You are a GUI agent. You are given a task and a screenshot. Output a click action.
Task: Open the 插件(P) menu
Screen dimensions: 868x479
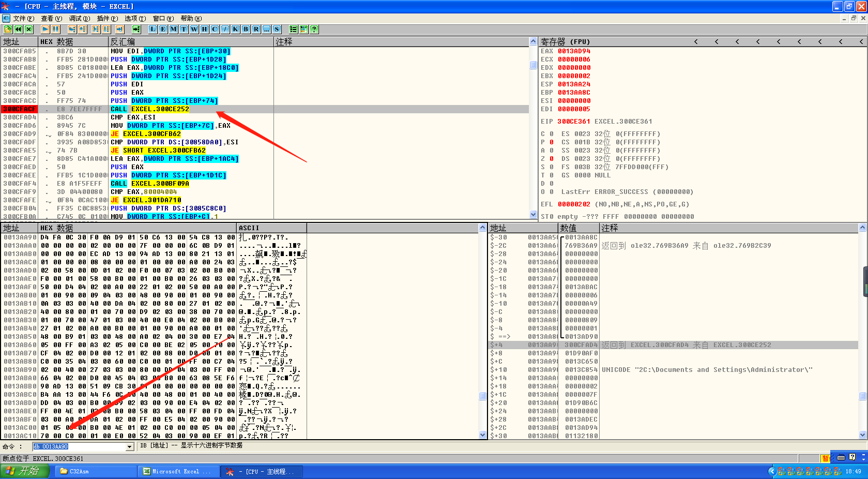(108, 18)
